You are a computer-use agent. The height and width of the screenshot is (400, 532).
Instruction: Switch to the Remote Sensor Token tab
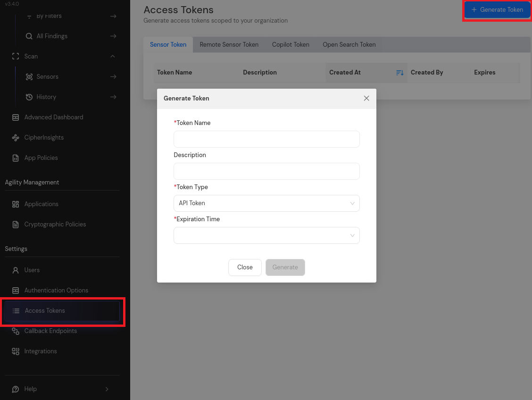click(229, 44)
